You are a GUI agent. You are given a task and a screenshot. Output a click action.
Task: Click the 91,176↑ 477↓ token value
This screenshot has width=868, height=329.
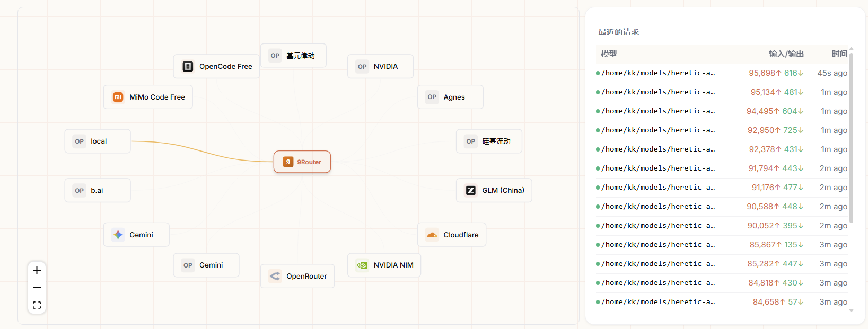[778, 188]
